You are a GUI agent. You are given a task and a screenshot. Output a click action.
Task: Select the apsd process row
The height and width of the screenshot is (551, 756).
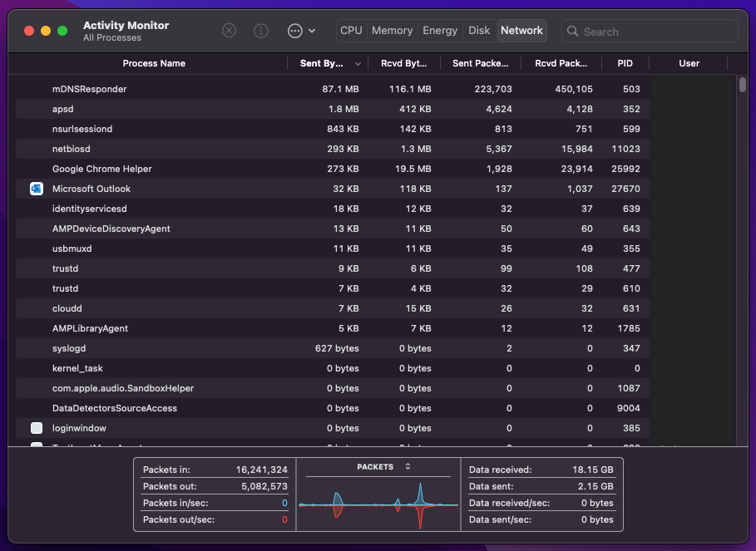click(333, 110)
